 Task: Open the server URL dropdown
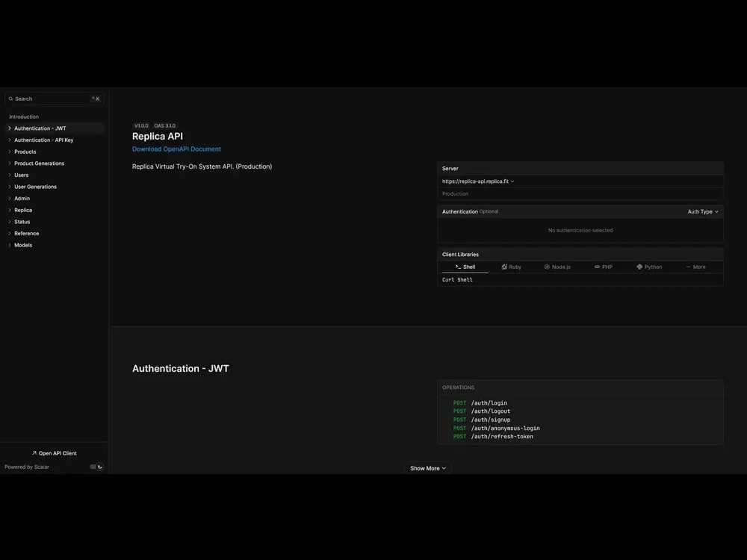pyautogui.click(x=478, y=181)
